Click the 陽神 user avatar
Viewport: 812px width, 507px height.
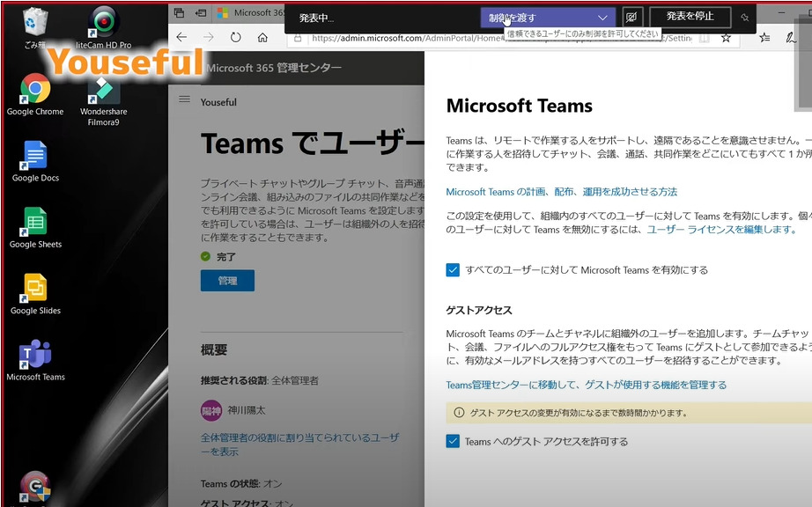[211, 411]
